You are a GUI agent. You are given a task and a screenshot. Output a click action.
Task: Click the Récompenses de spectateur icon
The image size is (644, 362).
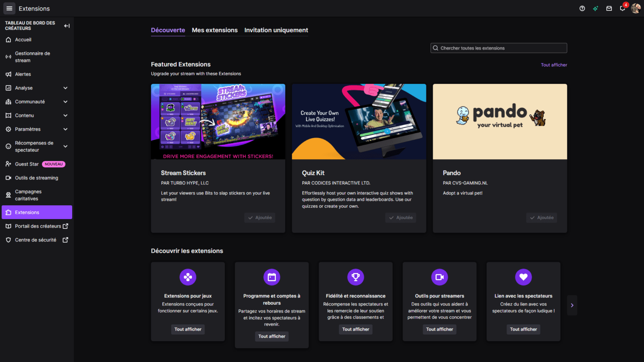[8, 147]
